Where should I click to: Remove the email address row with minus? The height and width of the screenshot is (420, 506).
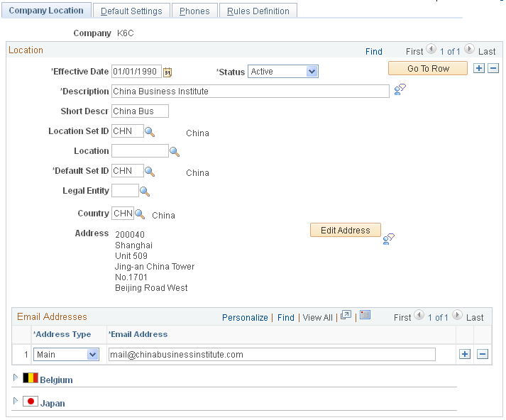483,354
